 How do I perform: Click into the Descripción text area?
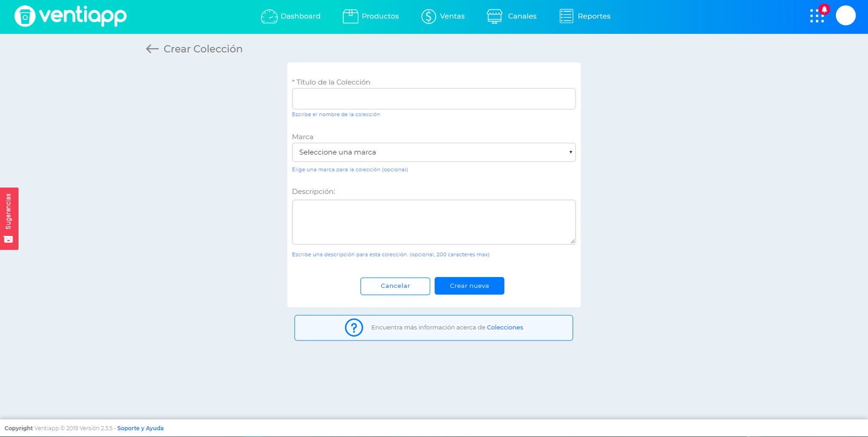tap(433, 222)
